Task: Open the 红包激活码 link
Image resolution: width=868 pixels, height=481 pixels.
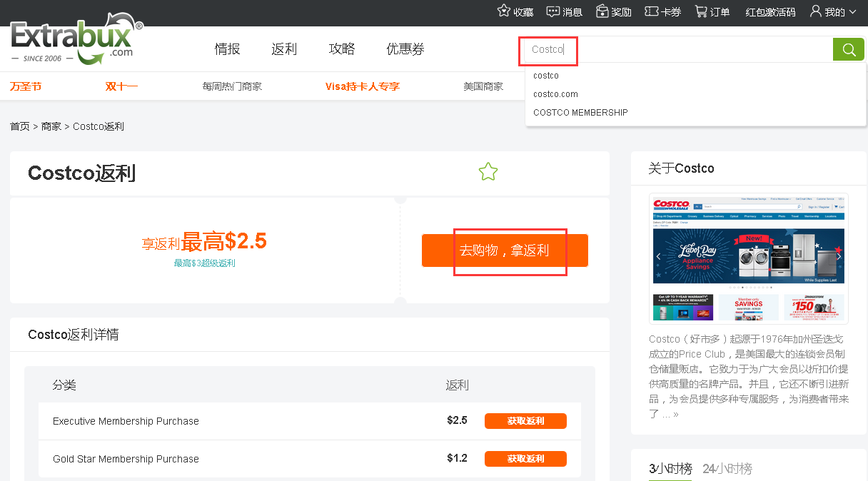Action: [770, 12]
